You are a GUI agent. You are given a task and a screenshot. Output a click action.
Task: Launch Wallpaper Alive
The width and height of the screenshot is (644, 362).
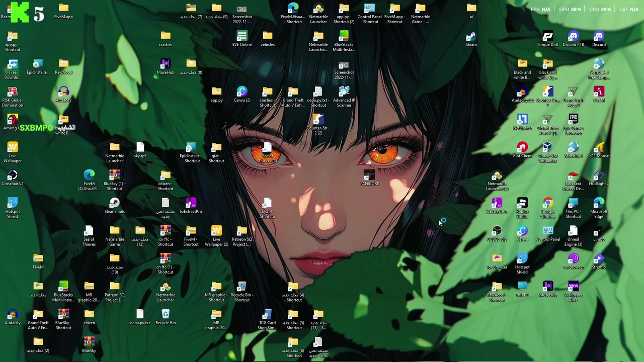point(573,291)
